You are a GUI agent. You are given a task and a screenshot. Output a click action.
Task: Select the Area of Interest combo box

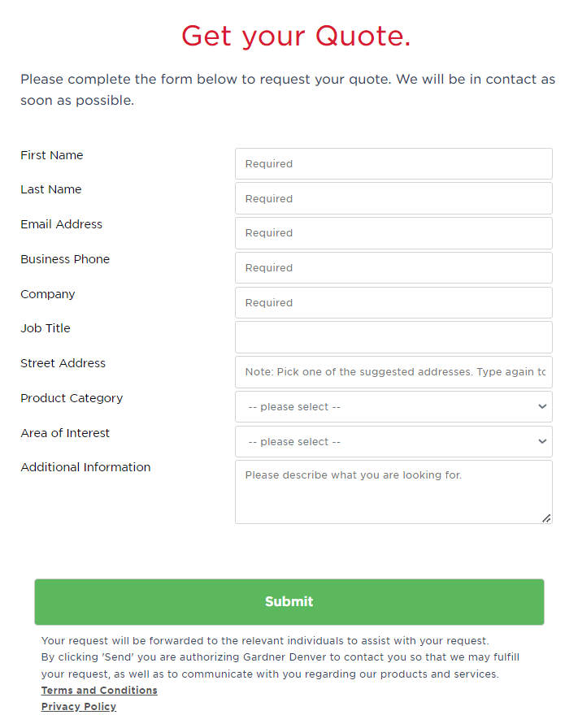[393, 441]
